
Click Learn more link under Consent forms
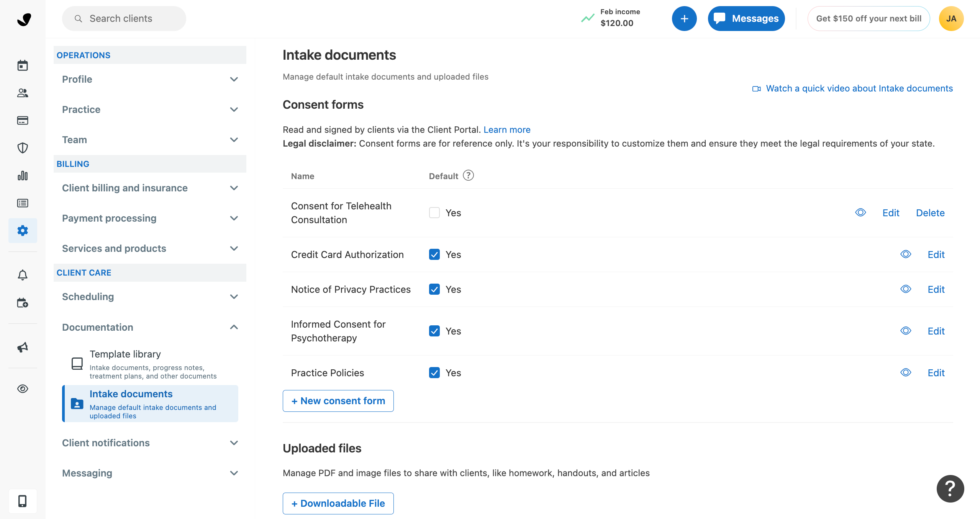point(507,130)
